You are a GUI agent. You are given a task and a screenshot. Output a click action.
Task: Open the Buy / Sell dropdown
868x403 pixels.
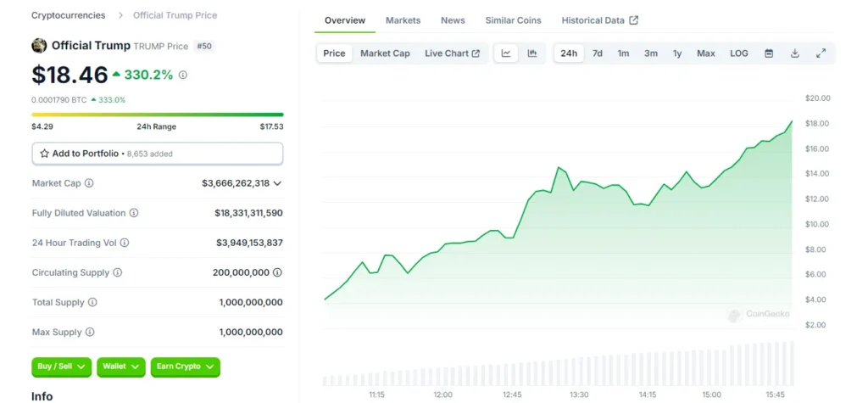[61, 367]
